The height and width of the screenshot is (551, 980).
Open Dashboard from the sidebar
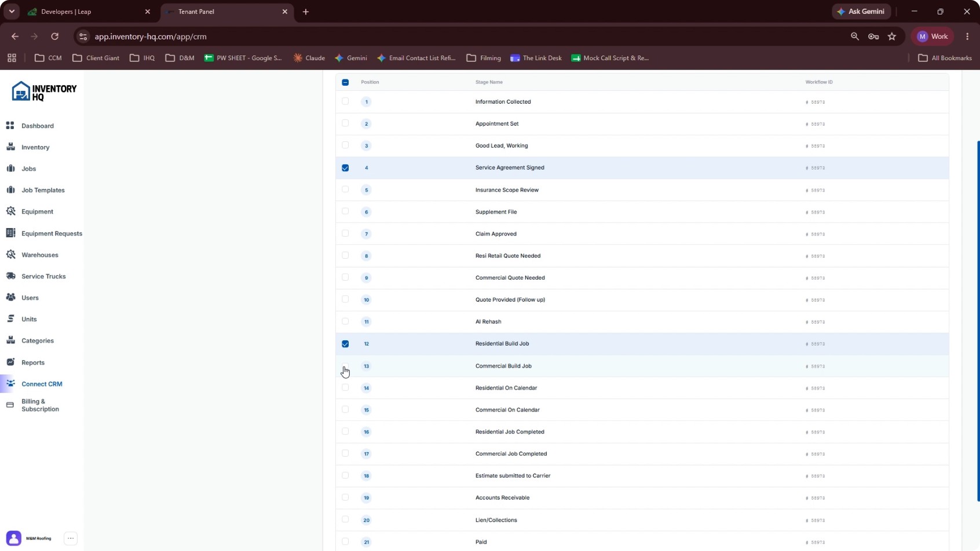click(37, 126)
